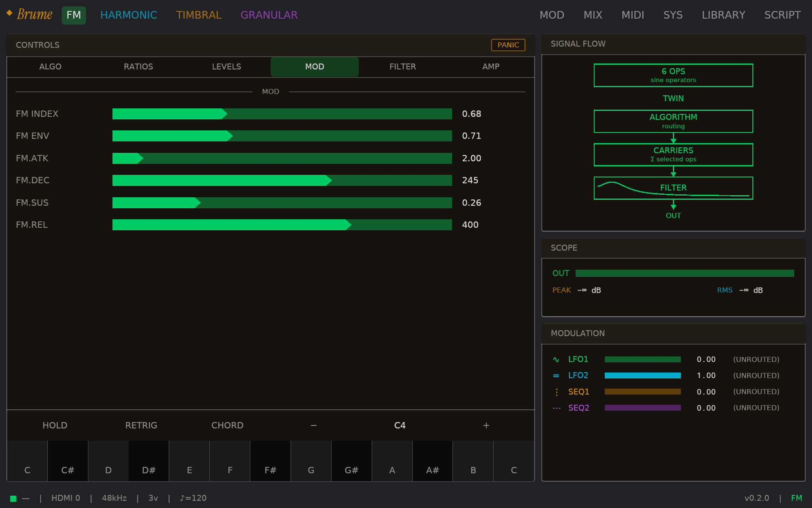Viewport: 812px width, 508px height.
Task: Click the CARRIERS block in signal flow
Action: [673, 155]
